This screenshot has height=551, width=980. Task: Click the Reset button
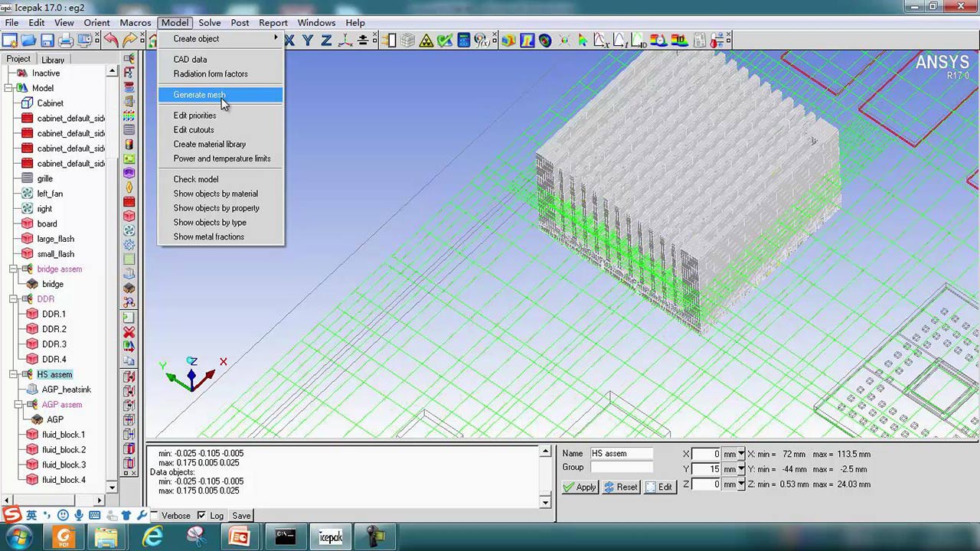point(621,487)
